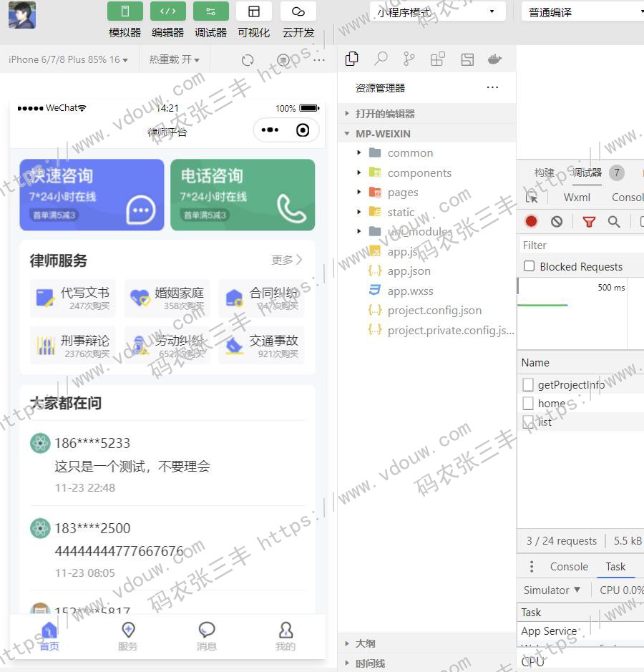This screenshot has width=644, height=672.
Task: Toggle the Simulator panel button
Action: click(x=125, y=11)
